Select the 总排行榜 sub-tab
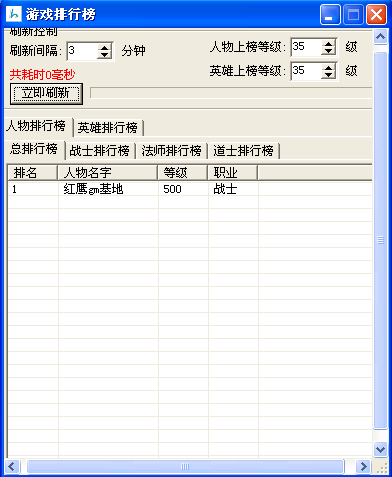The image size is (392, 477). click(x=35, y=149)
